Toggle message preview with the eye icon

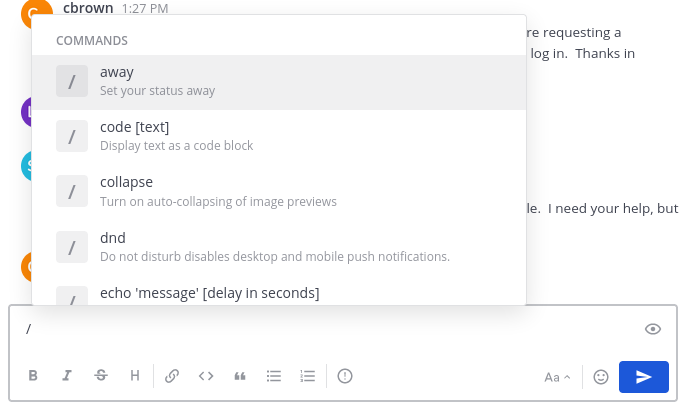tap(653, 329)
